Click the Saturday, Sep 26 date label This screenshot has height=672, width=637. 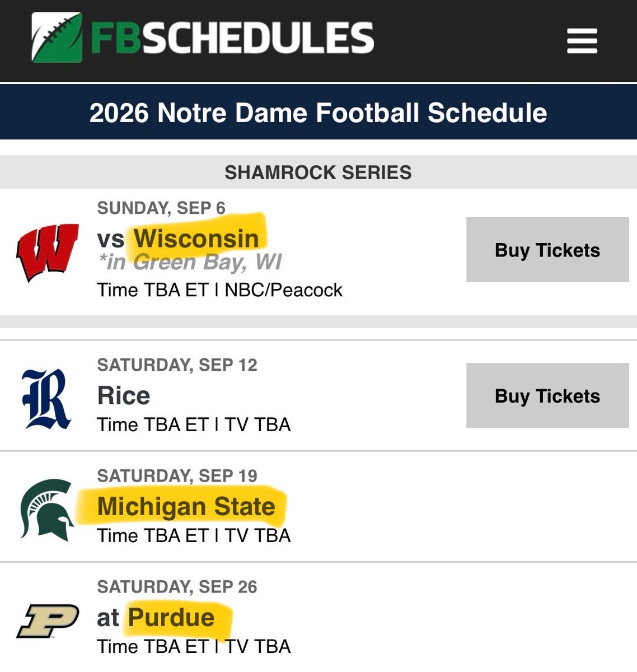[x=177, y=586]
